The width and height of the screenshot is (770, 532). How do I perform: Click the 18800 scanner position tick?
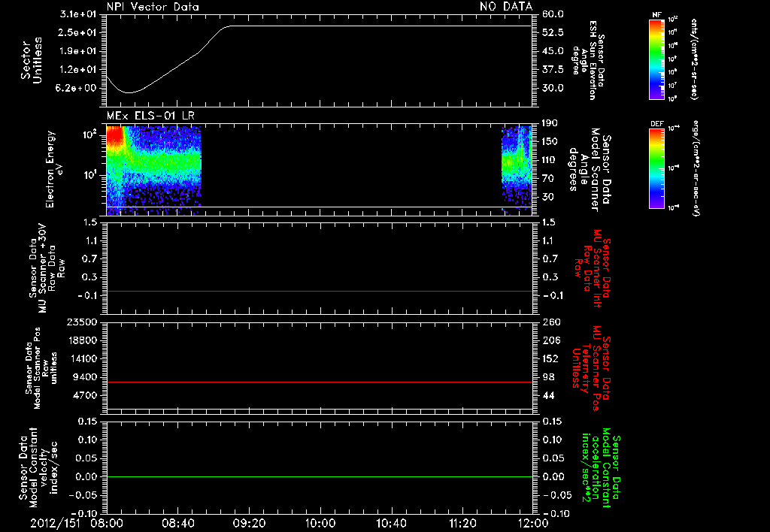tap(81, 340)
